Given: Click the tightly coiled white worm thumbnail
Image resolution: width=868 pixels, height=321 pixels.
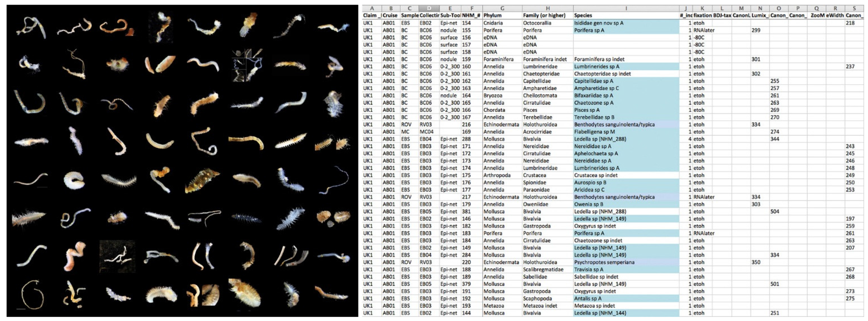Looking at the screenshot, I should [x=74, y=180].
